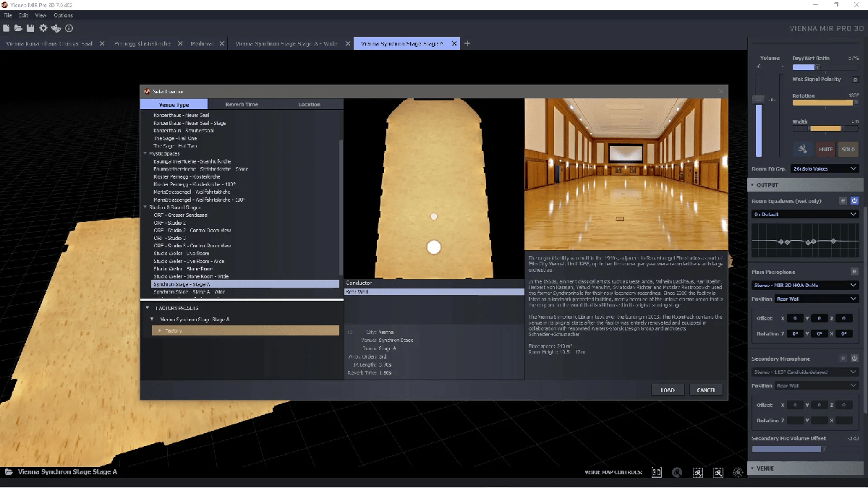The width and height of the screenshot is (868, 488).
Task: Switch to the Reverb Time tab
Action: [241, 104]
